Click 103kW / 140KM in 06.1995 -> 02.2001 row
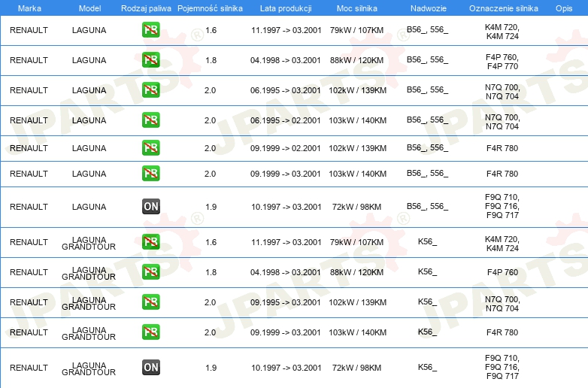This screenshot has height=388, width=588. [x=357, y=120]
